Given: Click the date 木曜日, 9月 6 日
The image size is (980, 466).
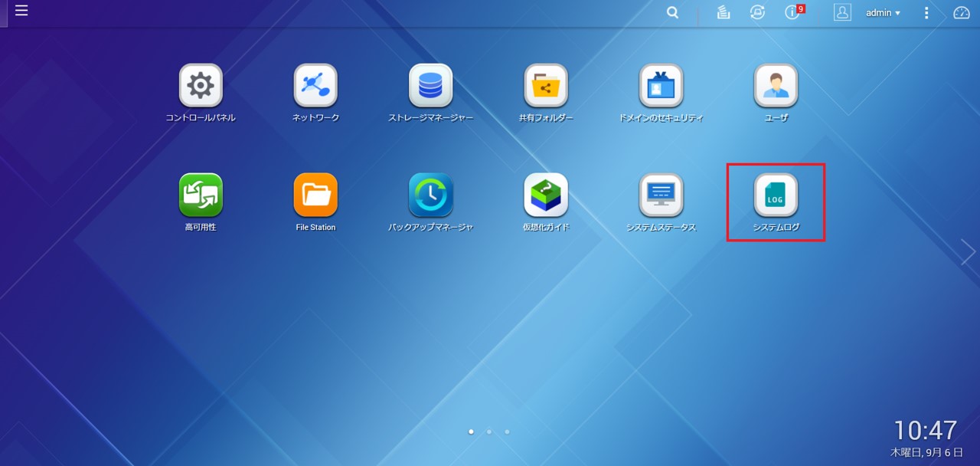Looking at the screenshot, I should pyautogui.click(x=926, y=453).
